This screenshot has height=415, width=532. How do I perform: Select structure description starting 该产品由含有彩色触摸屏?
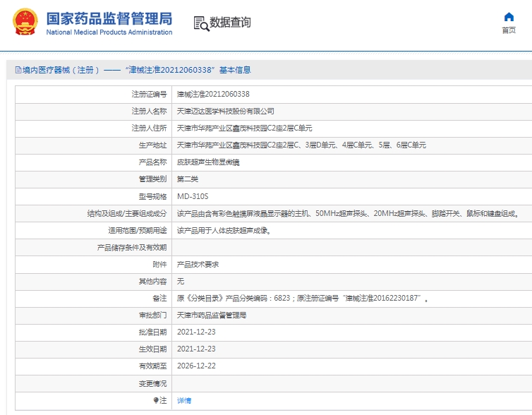(x=348, y=213)
